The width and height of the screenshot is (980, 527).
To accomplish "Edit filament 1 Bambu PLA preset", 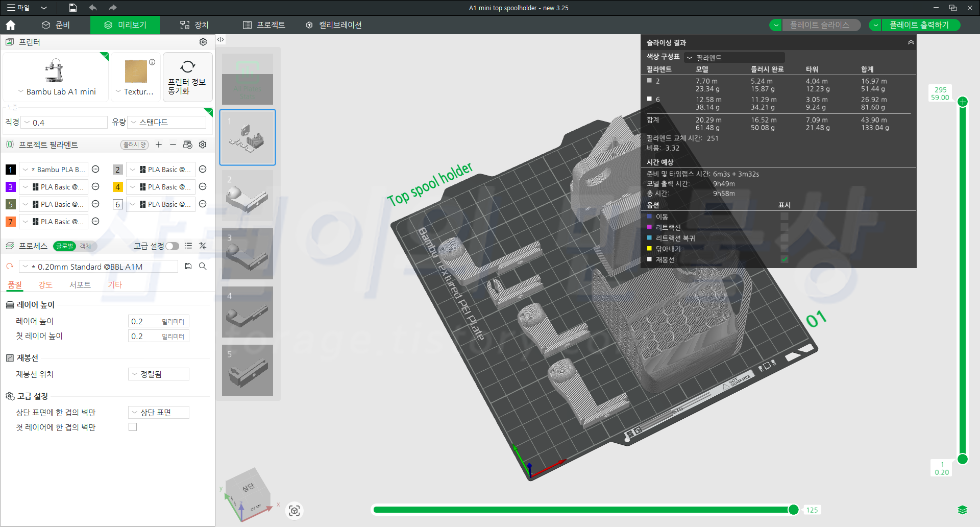I will (x=95, y=170).
